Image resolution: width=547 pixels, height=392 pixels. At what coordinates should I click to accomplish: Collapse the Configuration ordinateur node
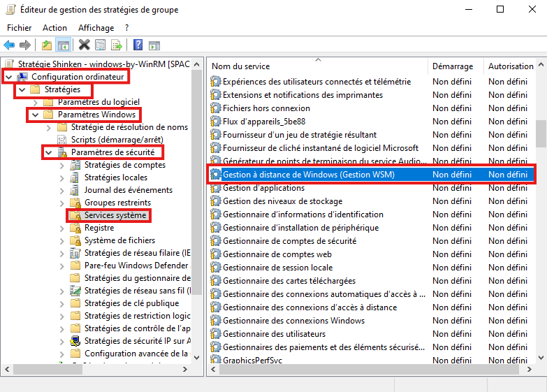pyautogui.click(x=8, y=76)
